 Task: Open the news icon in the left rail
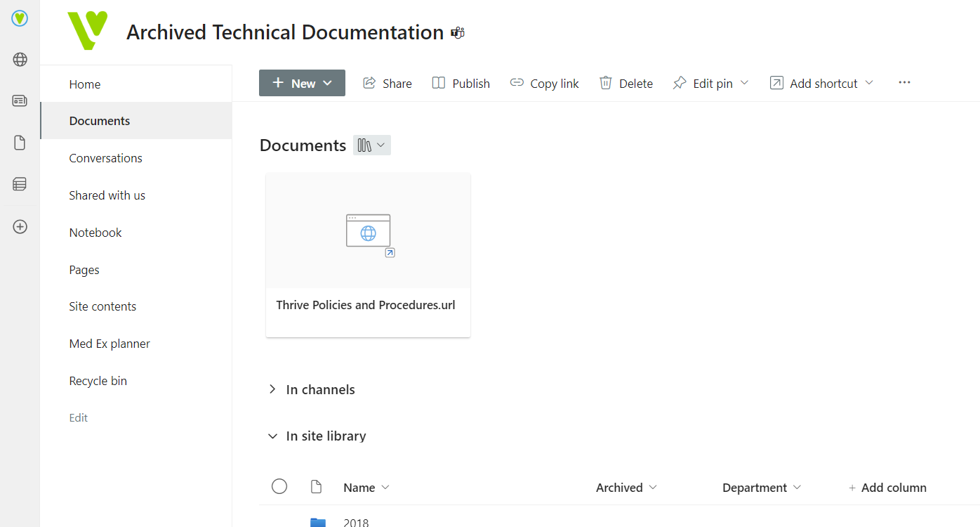pyautogui.click(x=20, y=101)
